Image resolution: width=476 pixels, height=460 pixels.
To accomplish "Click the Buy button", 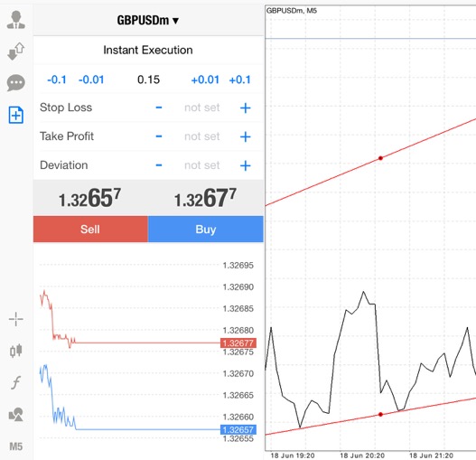I will [206, 229].
